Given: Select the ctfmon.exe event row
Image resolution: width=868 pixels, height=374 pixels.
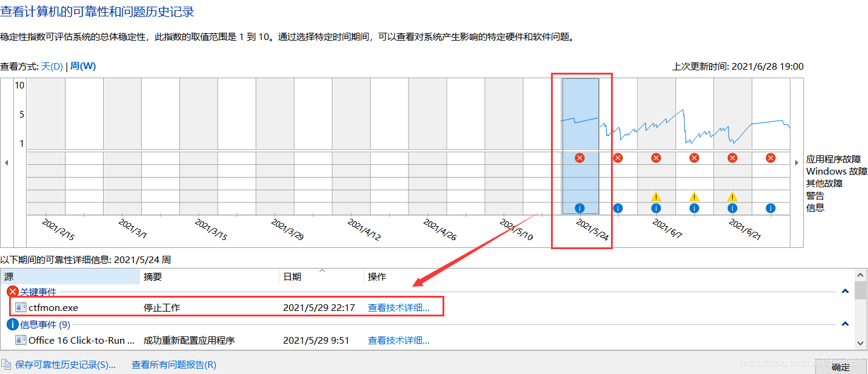Looking at the screenshot, I should click(427, 307).
